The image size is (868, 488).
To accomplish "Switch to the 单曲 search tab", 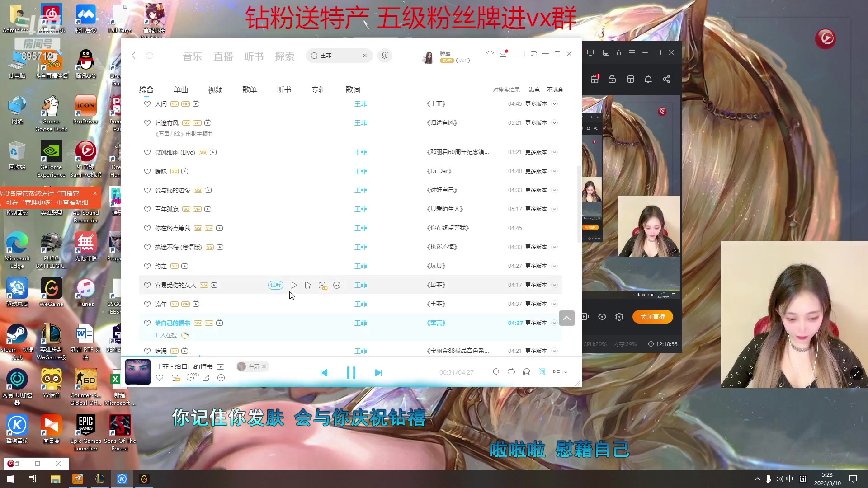I will 180,89.
